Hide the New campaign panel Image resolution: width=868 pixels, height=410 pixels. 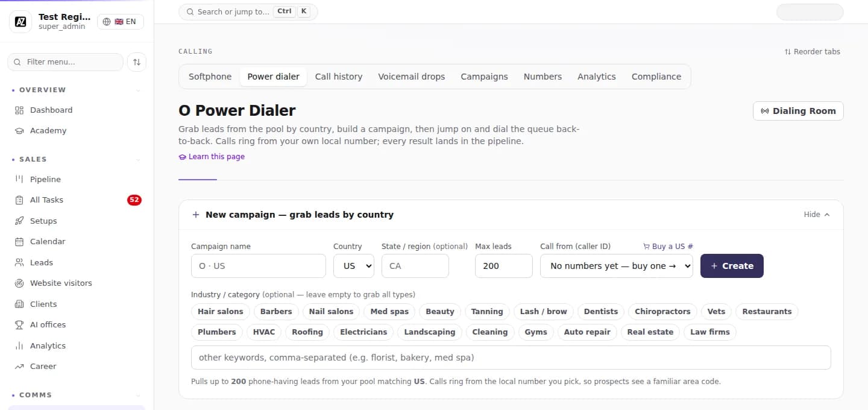pos(817,215)
